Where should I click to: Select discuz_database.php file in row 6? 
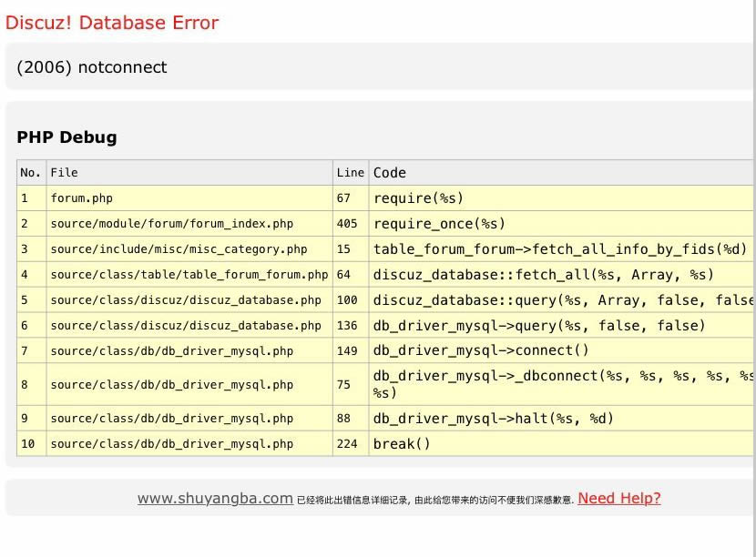coord(189,326)
